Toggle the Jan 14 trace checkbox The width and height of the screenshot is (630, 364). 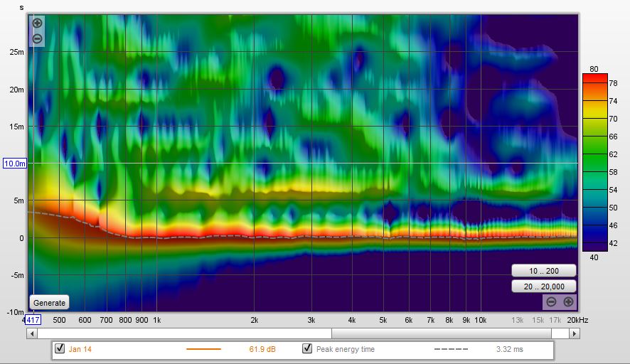[x=60, y=348]
